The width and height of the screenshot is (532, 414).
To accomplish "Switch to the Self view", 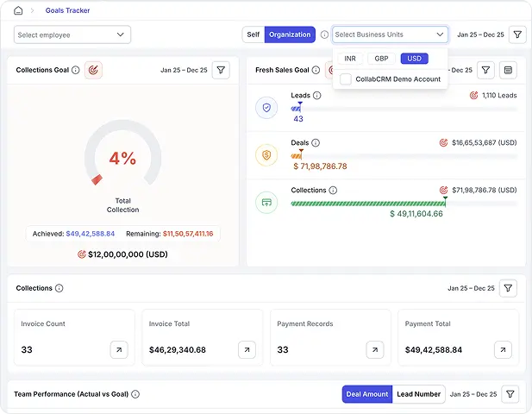I will point(253,34).
